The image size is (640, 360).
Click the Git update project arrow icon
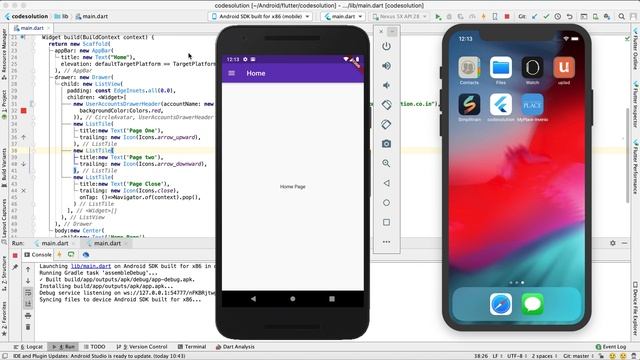pos(535,17)
